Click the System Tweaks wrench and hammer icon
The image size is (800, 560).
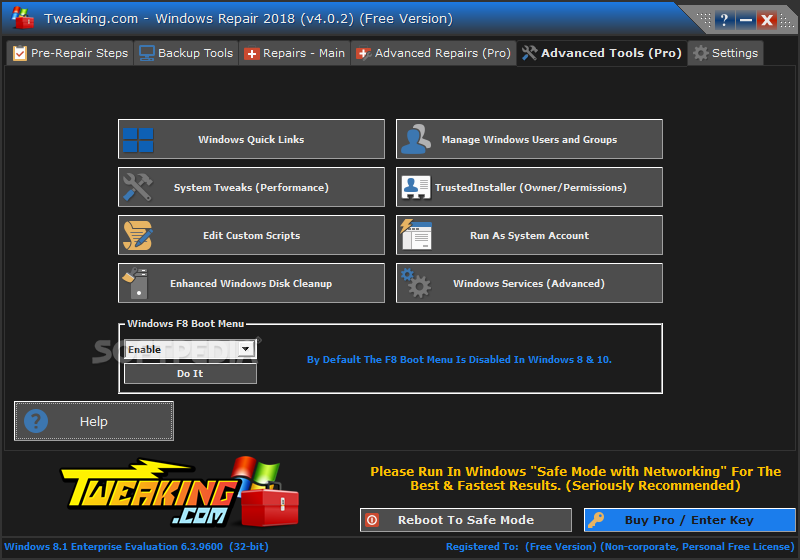point(138,187)
